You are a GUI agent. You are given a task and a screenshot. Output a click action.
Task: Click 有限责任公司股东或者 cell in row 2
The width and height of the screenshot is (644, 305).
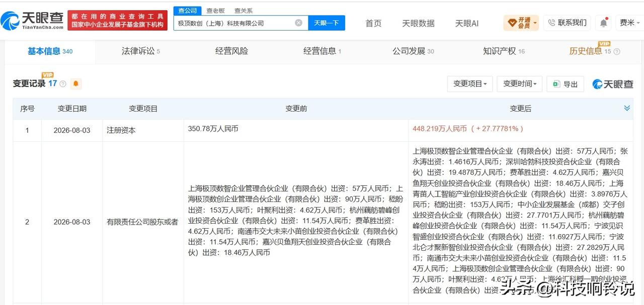[x=142, y=222]
